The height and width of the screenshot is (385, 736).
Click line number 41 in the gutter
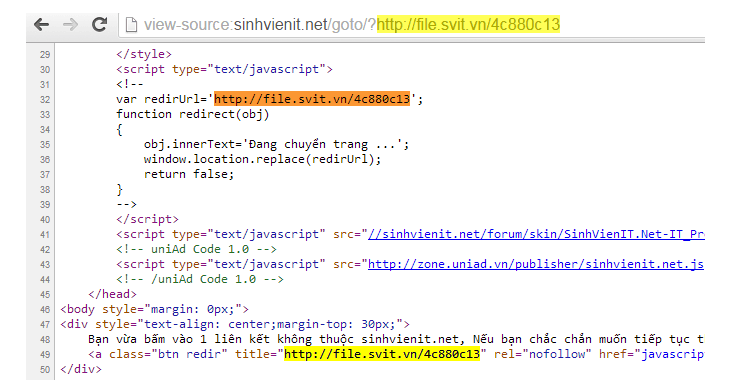pyautogui.click(x=45, y=235)
